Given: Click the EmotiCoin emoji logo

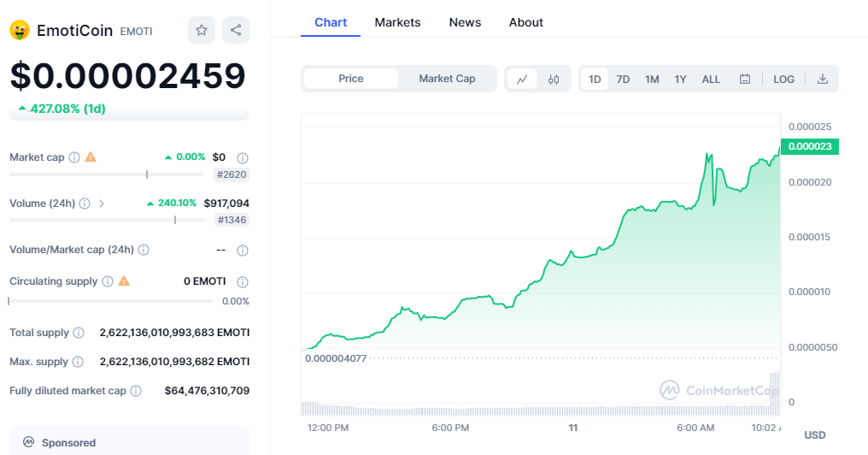Looking at the screenshot, I should [x=20, y=31].
